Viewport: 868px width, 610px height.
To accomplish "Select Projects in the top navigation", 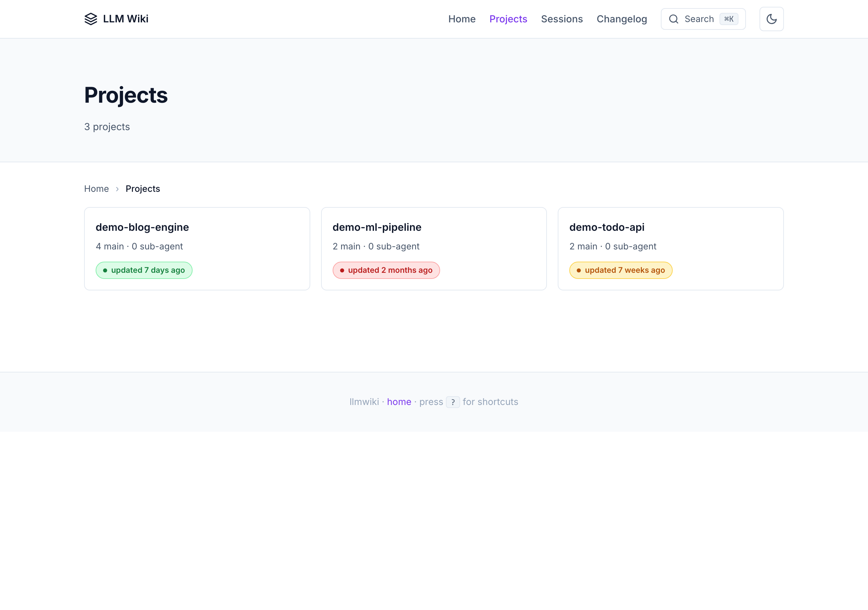I will pyautogui.click(x=508, y=19).
